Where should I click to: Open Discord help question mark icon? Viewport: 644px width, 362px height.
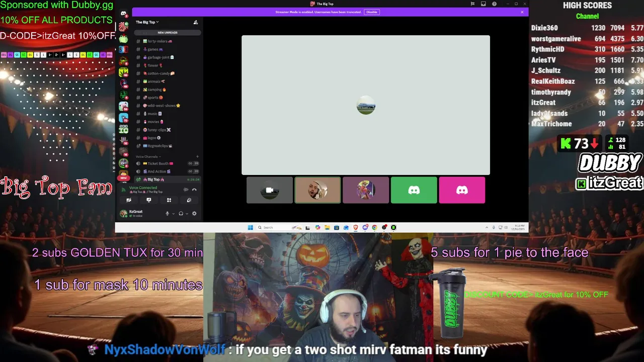(x=495, y=4)
